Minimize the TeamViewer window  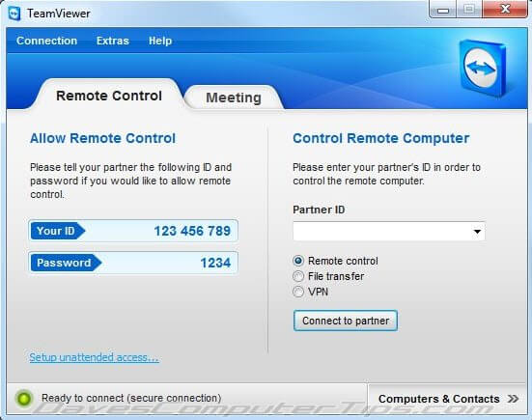(x=443, y=11)
